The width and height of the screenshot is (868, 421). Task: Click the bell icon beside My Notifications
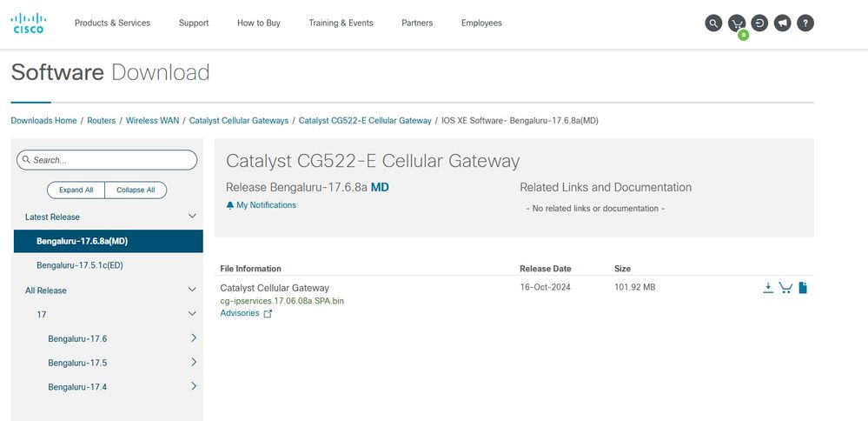tap(230, 205)
